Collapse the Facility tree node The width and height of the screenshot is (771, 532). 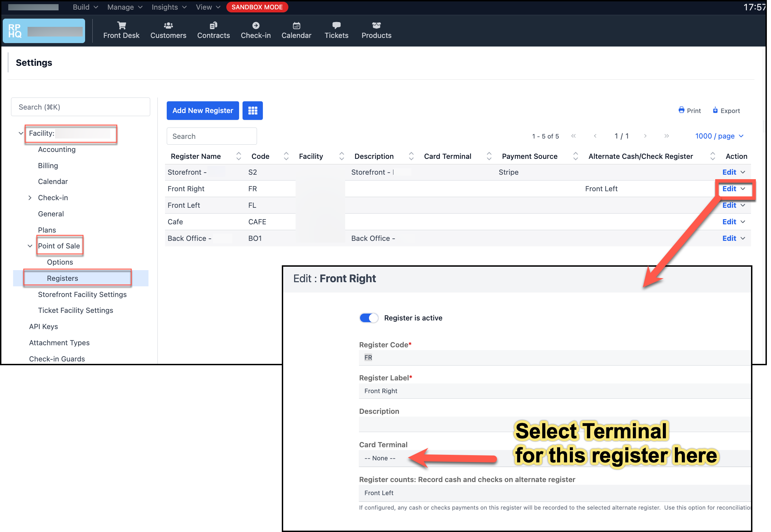point(21,133)
